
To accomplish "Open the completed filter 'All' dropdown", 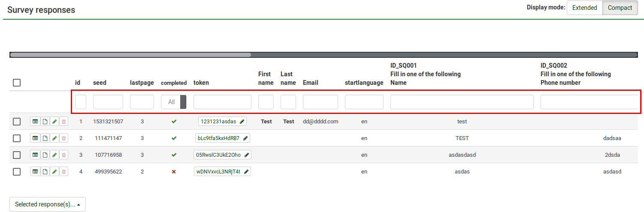I will tap(174, 102).
